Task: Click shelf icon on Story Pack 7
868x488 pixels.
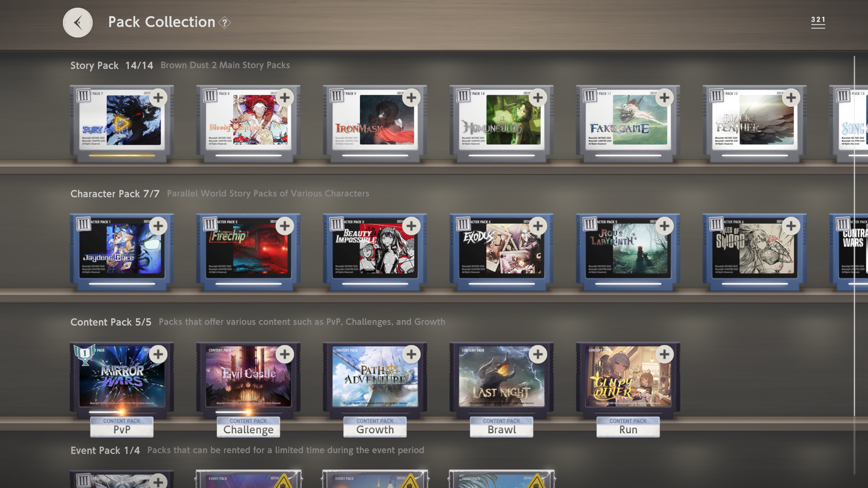Action: click(83, 96)
